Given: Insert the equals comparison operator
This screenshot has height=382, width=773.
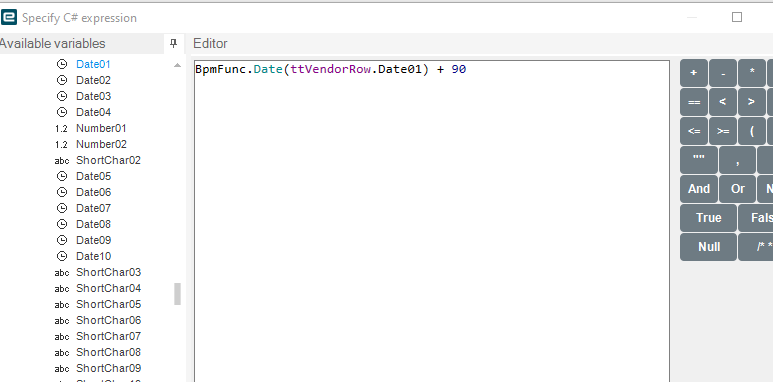Looking at the screenshot, I should click(694, 102).
